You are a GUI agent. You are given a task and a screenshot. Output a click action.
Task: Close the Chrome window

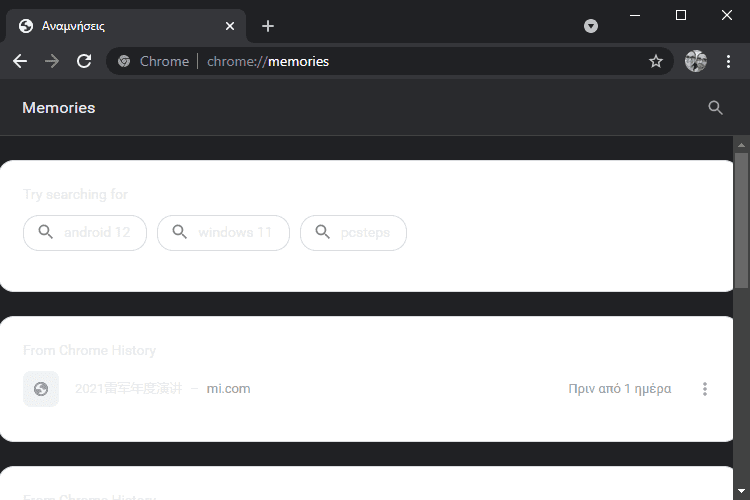727,15
